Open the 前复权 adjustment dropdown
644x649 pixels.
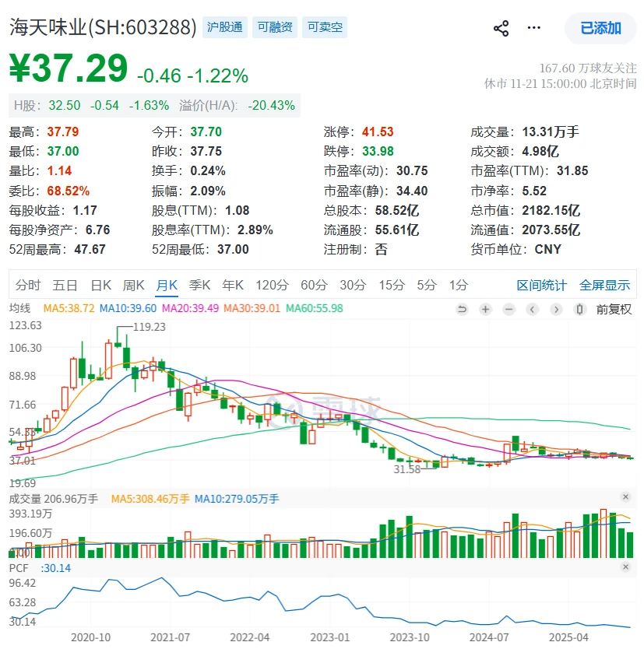click(x=614, y=309)
